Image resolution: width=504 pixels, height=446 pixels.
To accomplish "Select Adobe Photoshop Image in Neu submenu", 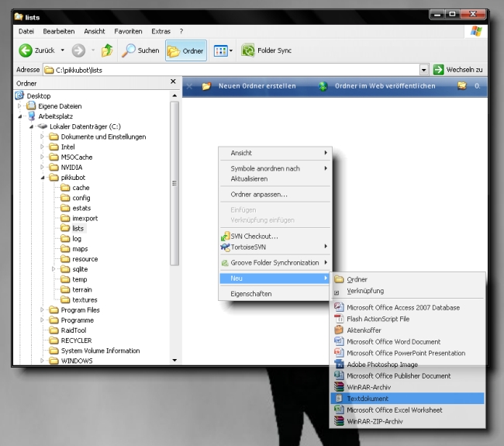I will pyautogui.click(x=381, y=365).
